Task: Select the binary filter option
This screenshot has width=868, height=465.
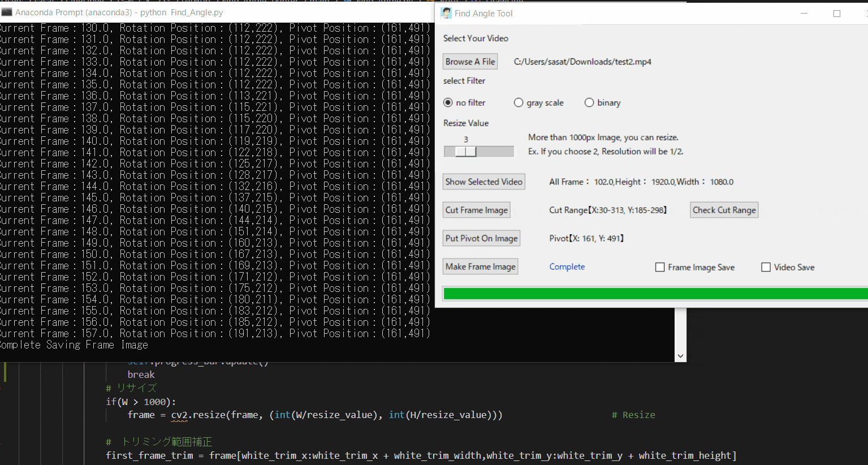Action: tap(589, 102)
